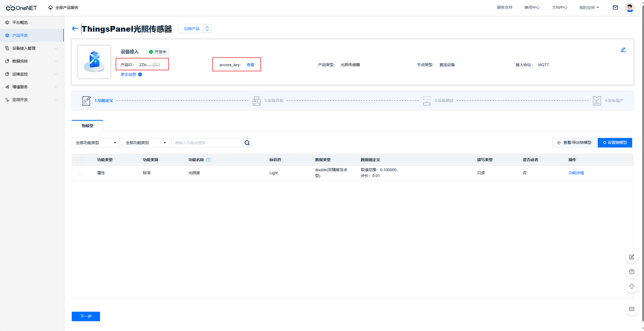Open the 全部功能类别 dropdown
Screen dimensions: 644x331
[x=146, y=143]
